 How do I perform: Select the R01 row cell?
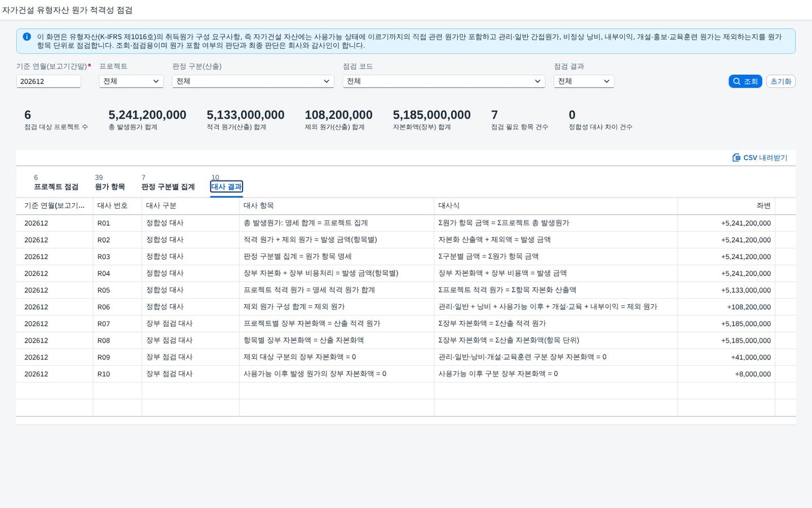click(x=117, y=223)
